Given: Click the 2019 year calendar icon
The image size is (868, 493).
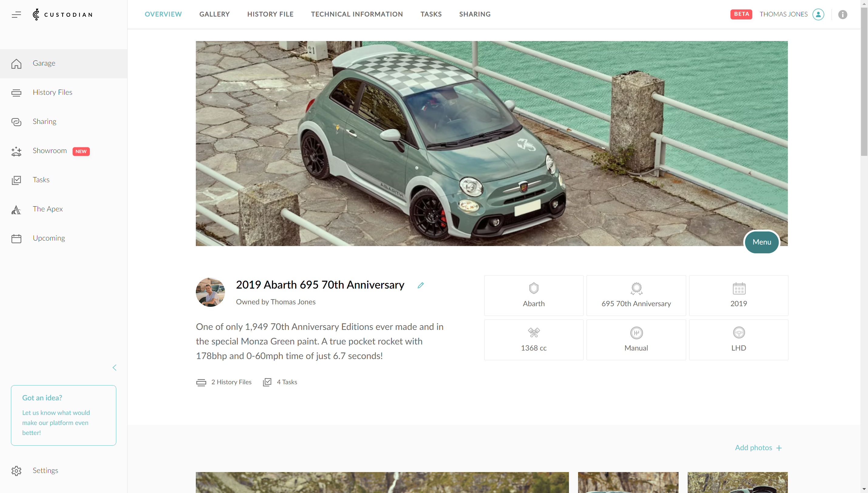Looking at the screenshot, I should point(738,288).
